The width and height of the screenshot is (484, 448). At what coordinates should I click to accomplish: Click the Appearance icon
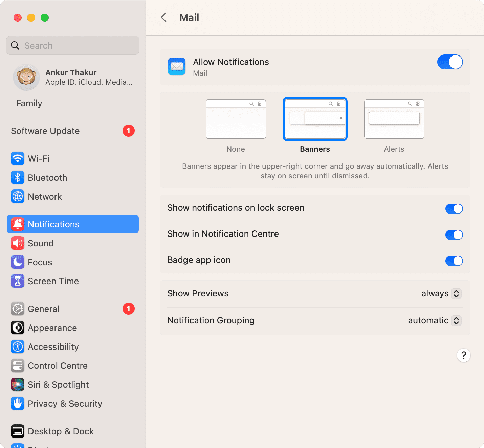click(18, 328)
